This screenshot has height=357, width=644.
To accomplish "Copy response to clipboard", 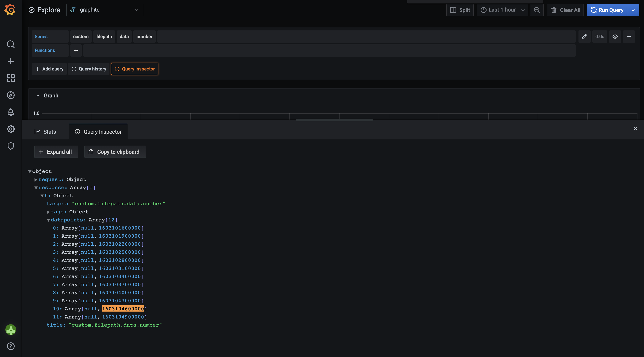I will coord(115,152).
